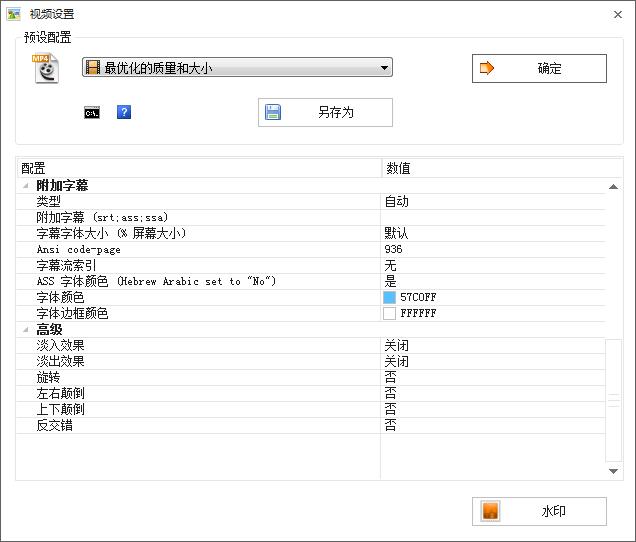Screen dimensions: 636x542
Task: Open the command line console icon
Action: click(x=92, y=112)
